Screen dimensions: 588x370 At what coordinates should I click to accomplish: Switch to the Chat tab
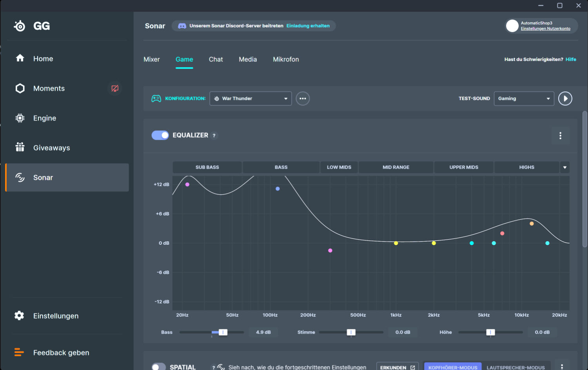click(216, 60)
